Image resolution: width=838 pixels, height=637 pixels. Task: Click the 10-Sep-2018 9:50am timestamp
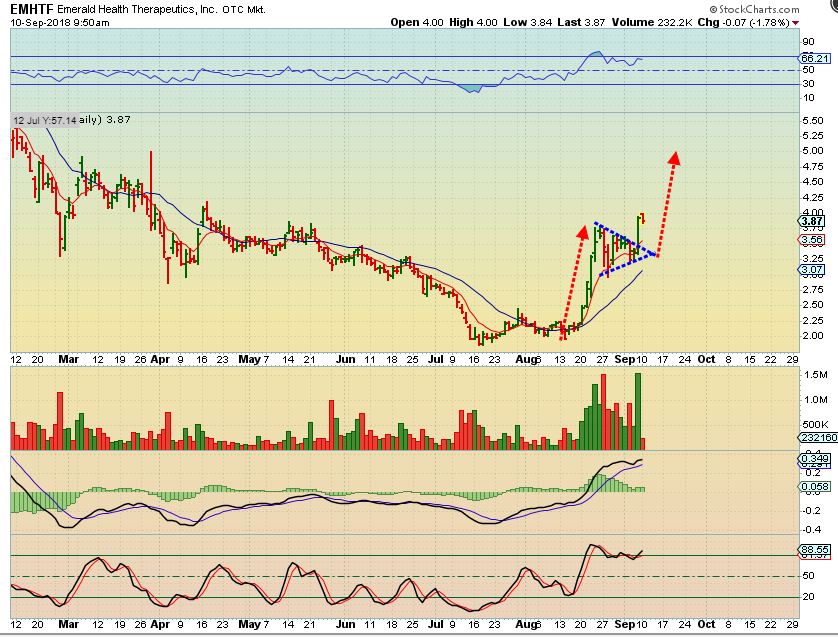[60, 22]
